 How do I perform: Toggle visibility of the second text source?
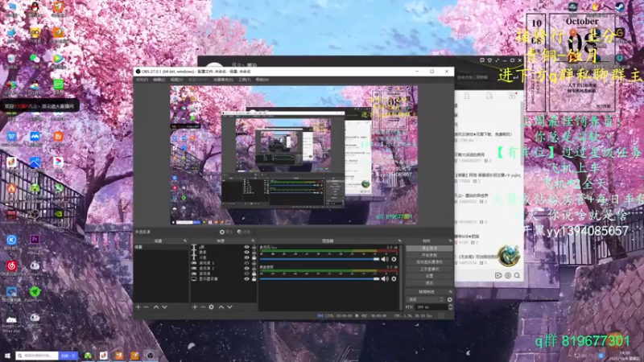pos(246,253)
